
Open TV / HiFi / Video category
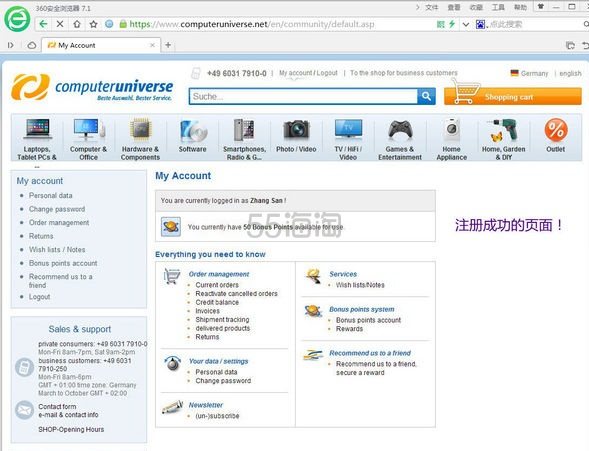coord(348,139)
